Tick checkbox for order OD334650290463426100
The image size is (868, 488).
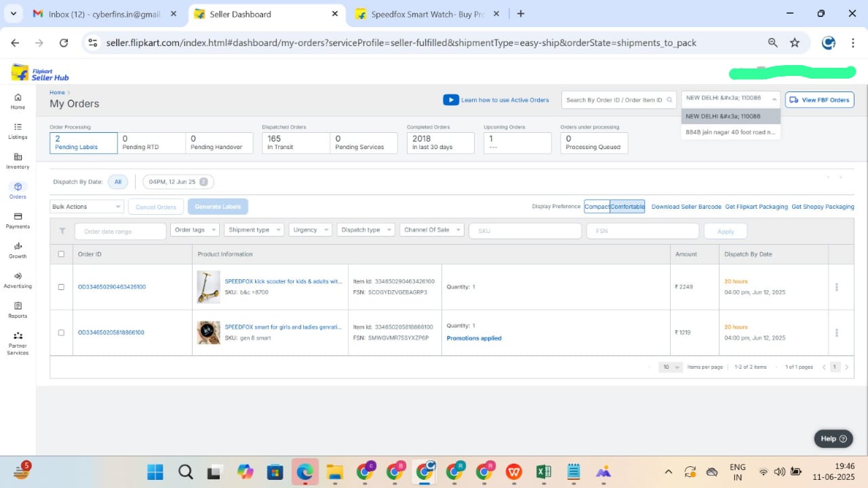[x=61, y=287]
